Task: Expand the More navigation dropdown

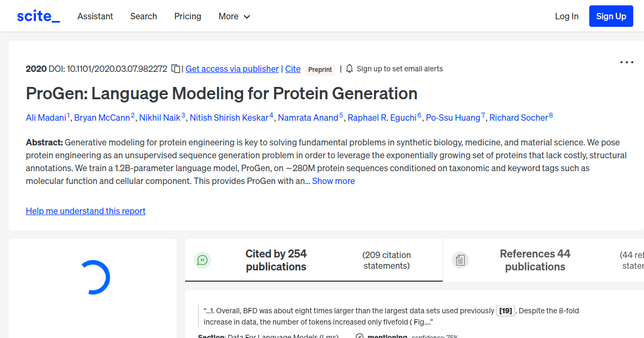Action: 234,16
